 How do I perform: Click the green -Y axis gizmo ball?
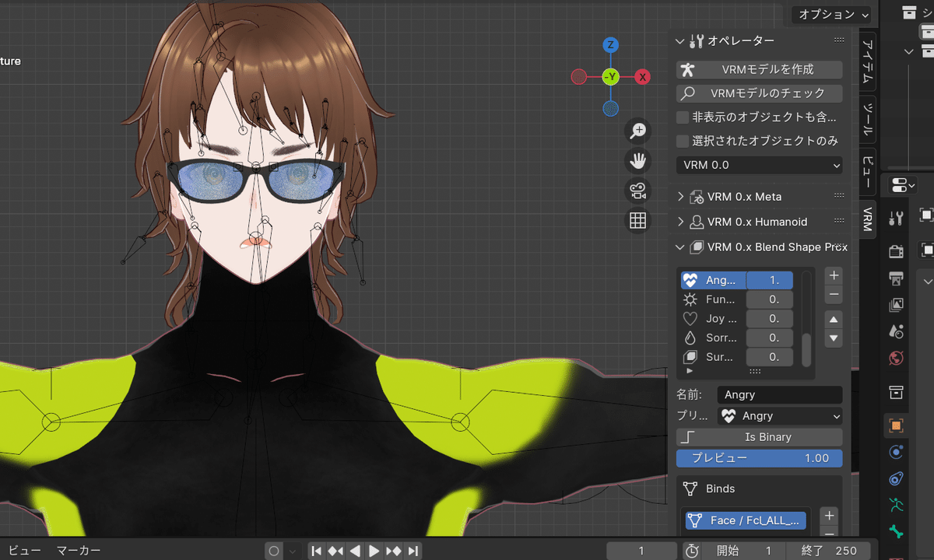click(x=611, y=77)
